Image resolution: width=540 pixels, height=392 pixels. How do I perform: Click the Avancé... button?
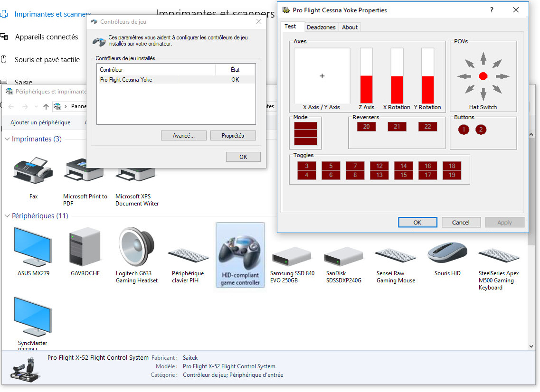click(183, 136)
